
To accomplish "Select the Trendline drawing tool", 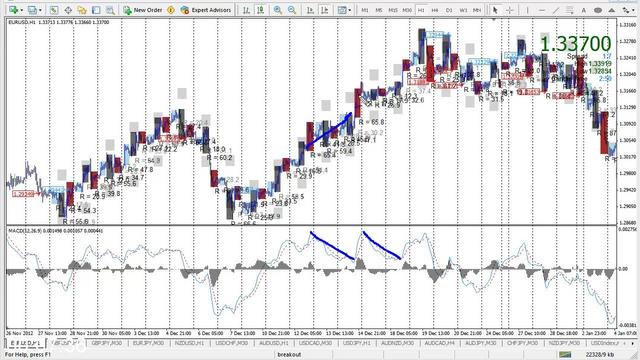I will 556,10.
